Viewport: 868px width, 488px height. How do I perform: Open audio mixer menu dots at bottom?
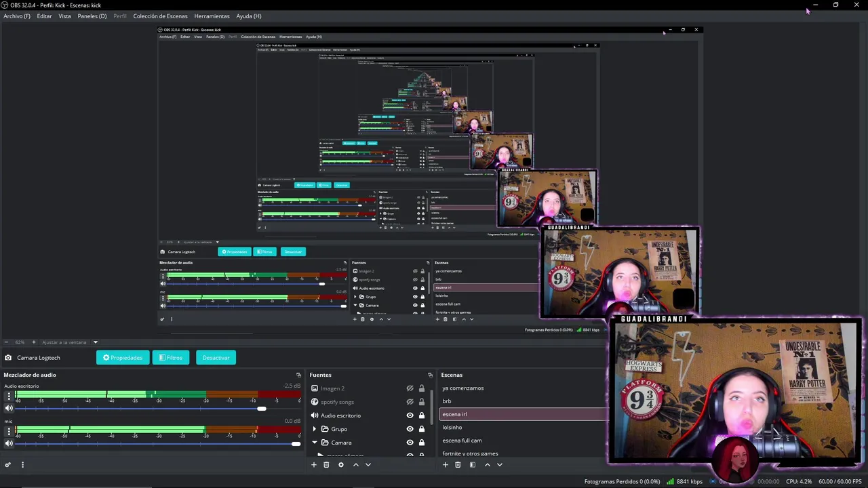pos(22,465)
